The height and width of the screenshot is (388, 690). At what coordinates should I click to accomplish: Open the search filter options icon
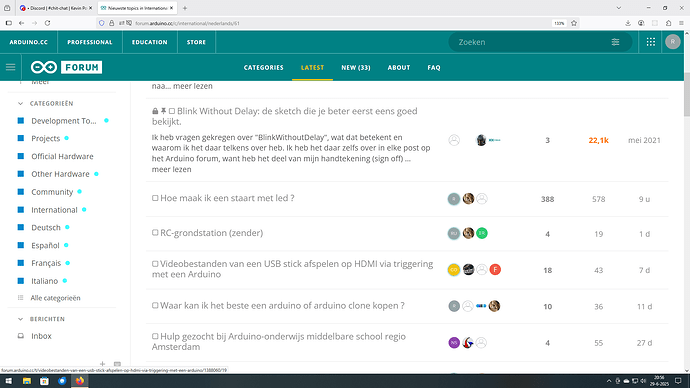point(615,42)
